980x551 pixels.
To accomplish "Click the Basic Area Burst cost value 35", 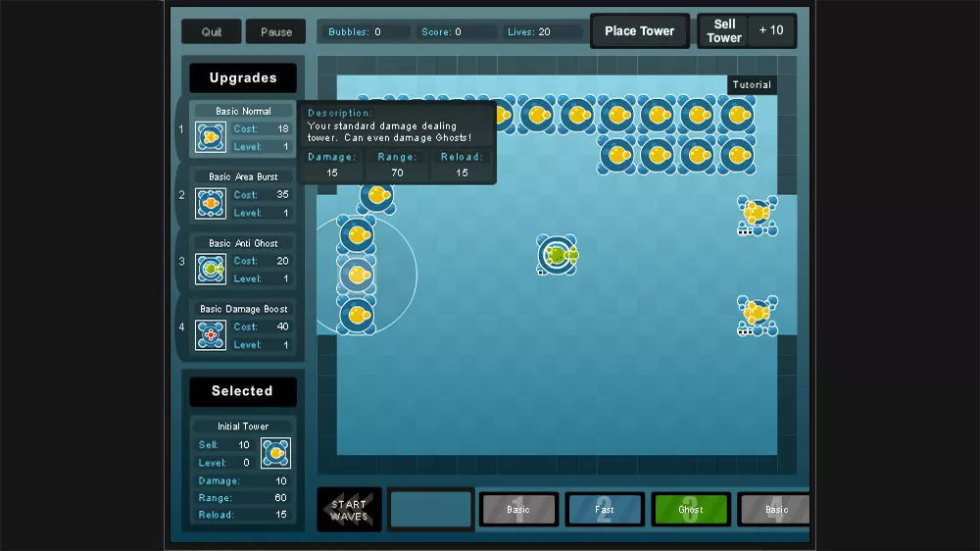I will [282, 194].
